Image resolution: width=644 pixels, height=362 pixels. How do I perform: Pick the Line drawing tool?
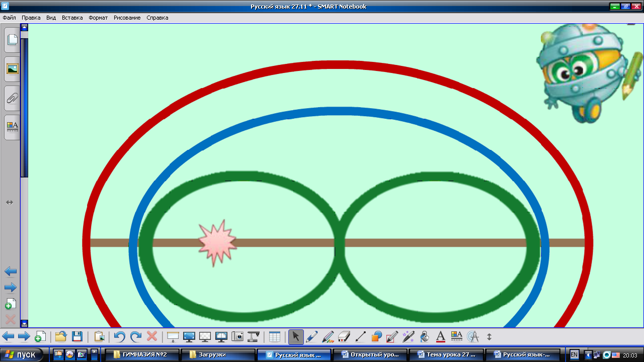(x=360, y=336)
